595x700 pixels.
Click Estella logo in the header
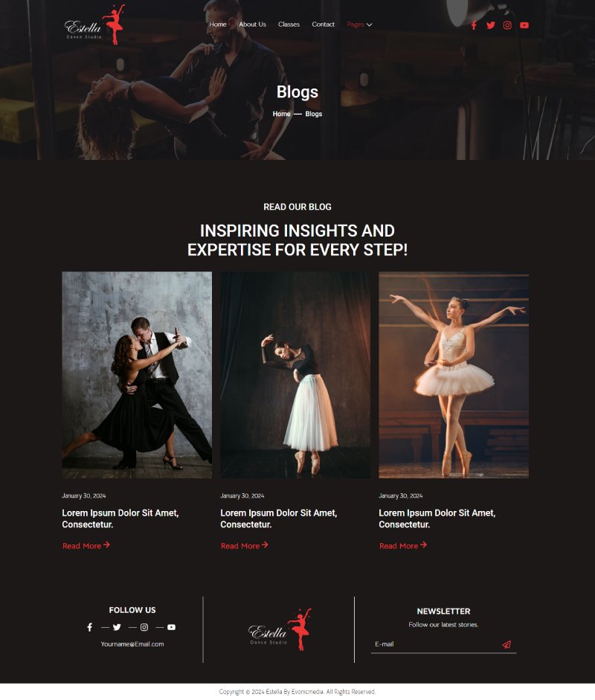tap(94, 25)
